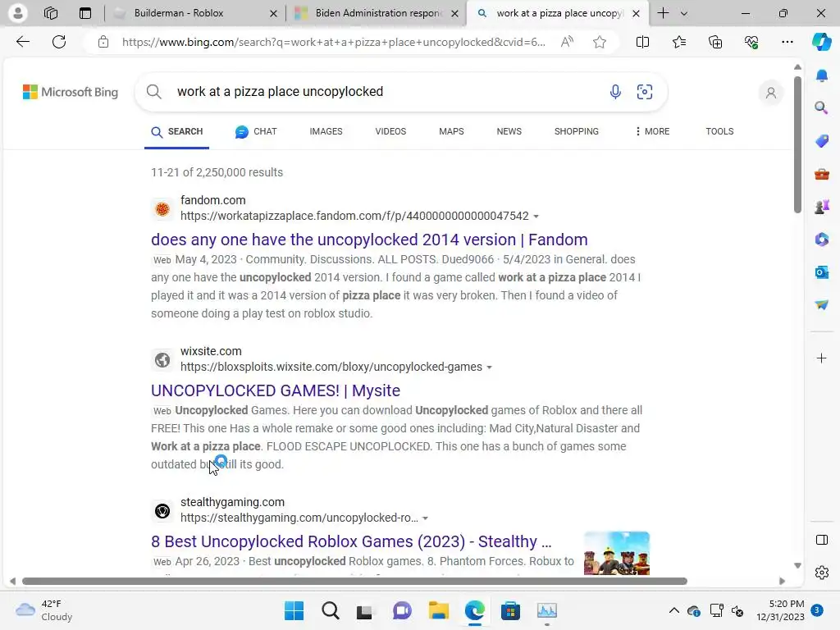
Task: Click the Roblox games result thumbnail
Action: click(x=617, y=553)
